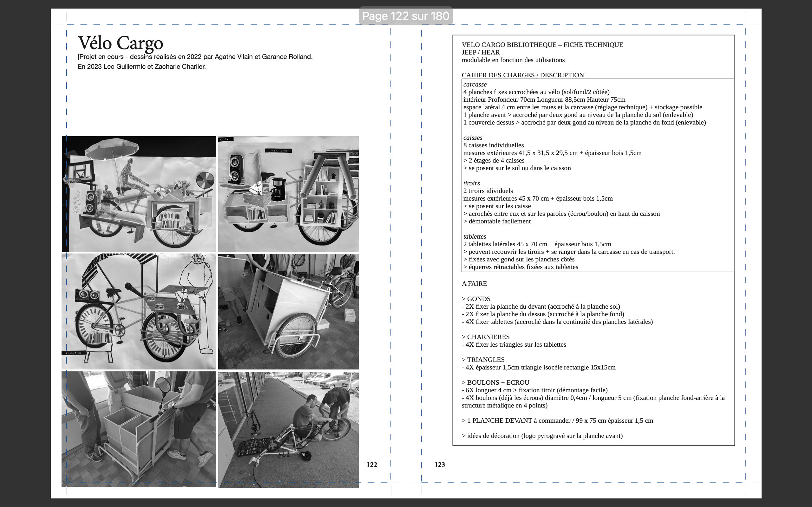Click page number 122
The image size is (812, 507).
point(372,465)
